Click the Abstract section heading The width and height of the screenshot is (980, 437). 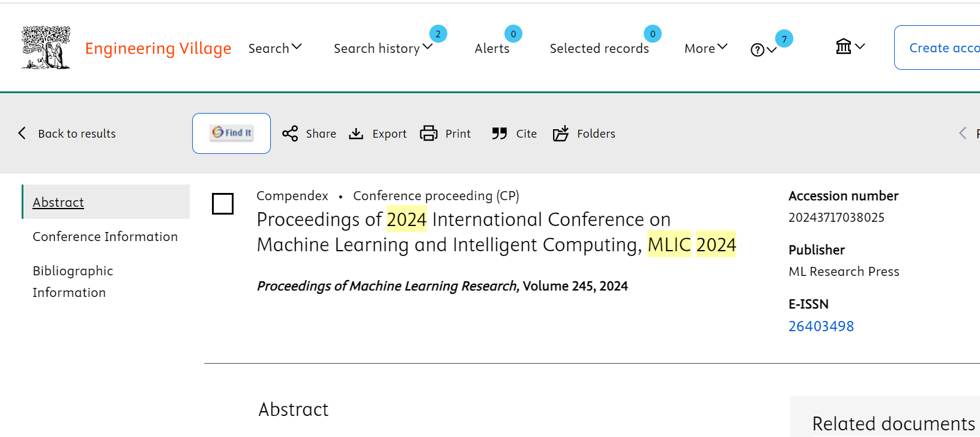(294, 409)
